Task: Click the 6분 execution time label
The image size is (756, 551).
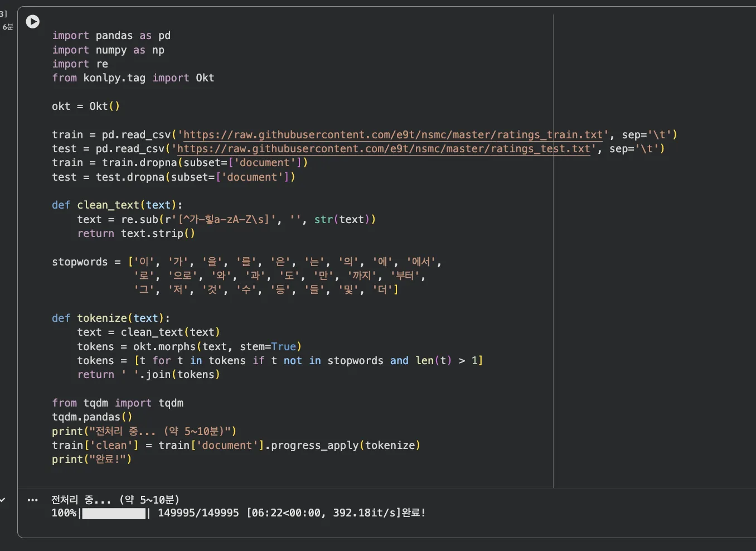Action: point(8,27)
